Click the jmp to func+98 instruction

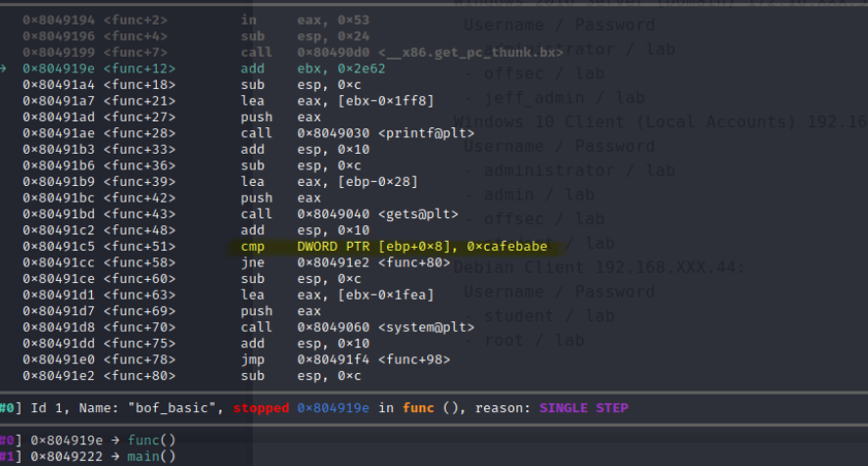pos(346,359)
